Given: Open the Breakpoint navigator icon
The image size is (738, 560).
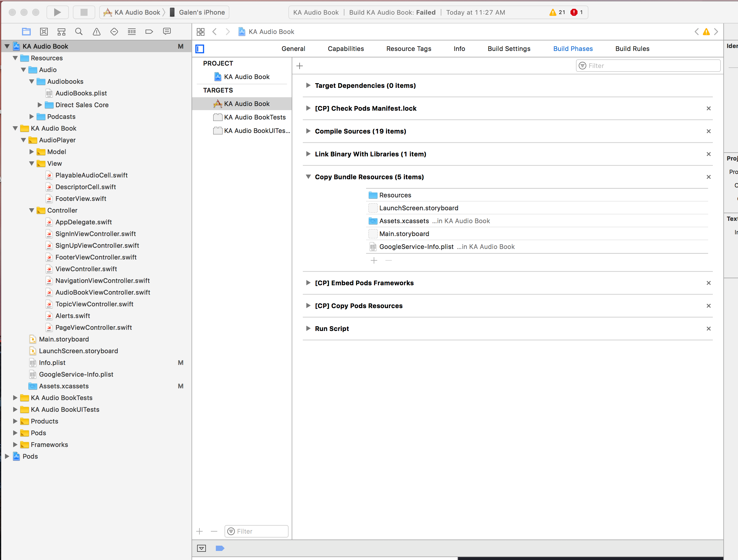Looking at the screenshot, I should coord(149,32).
